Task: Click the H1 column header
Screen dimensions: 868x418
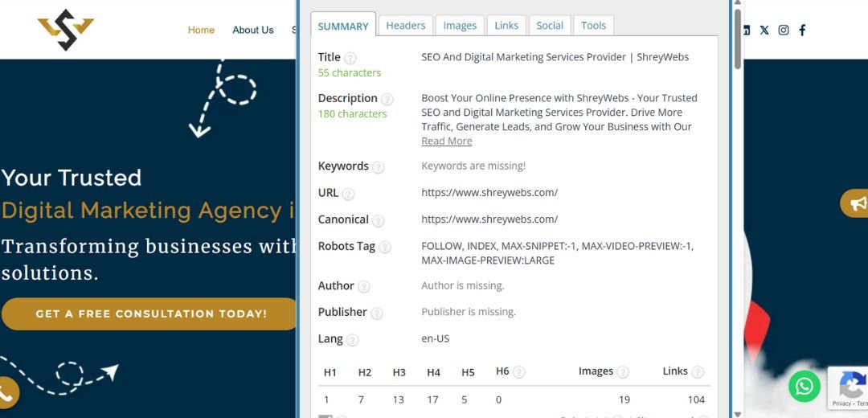Action: click(330, 373)
